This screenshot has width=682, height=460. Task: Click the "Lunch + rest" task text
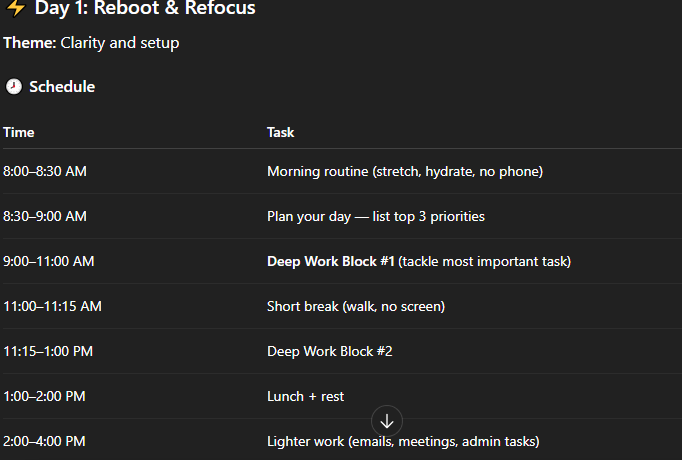305,396
